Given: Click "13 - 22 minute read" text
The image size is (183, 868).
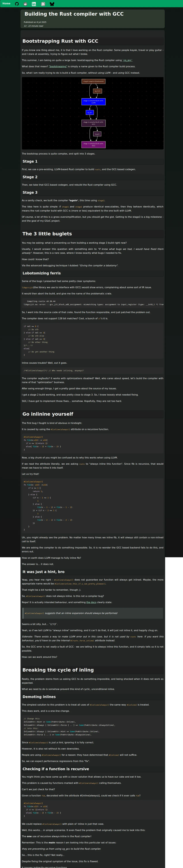Looking at the screenshot, I should point(33,26).
